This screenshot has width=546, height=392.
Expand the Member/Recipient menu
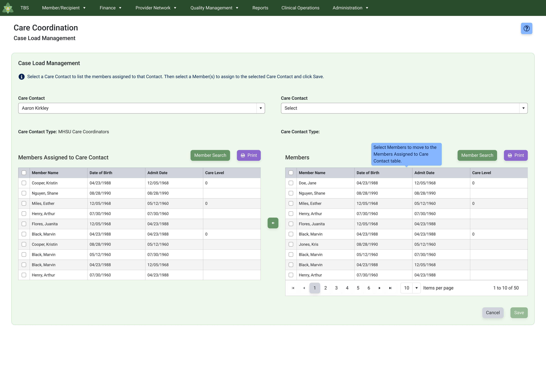64,8
